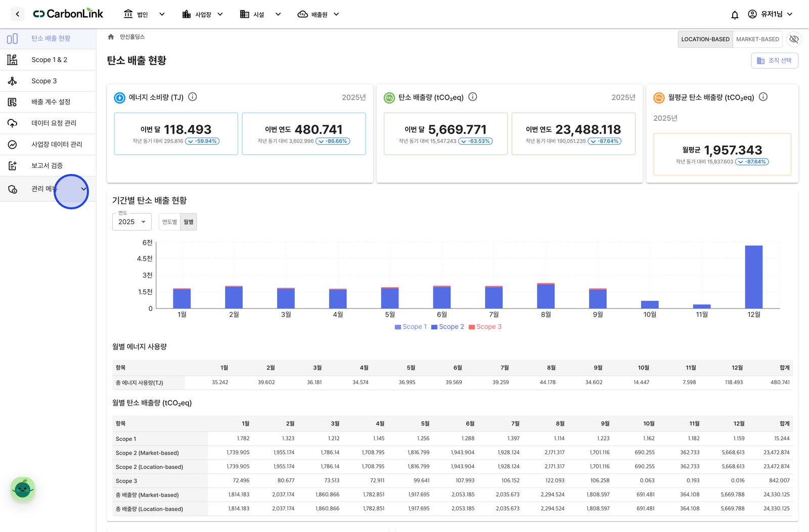This screenshot has height=532, width=809.
Task: Toggle Scope 3 legend color swatch
Action: 472,327
